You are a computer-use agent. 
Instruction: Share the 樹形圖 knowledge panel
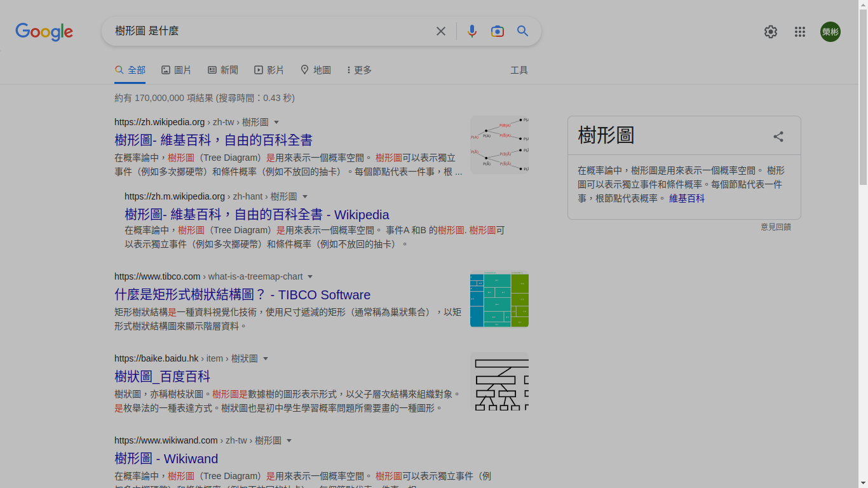click(778, 137)
